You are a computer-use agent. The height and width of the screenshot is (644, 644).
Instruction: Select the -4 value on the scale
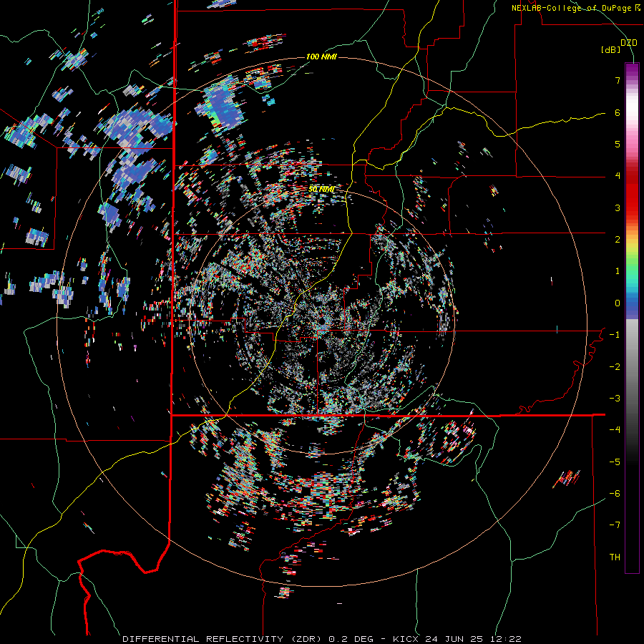coord(615,430)
